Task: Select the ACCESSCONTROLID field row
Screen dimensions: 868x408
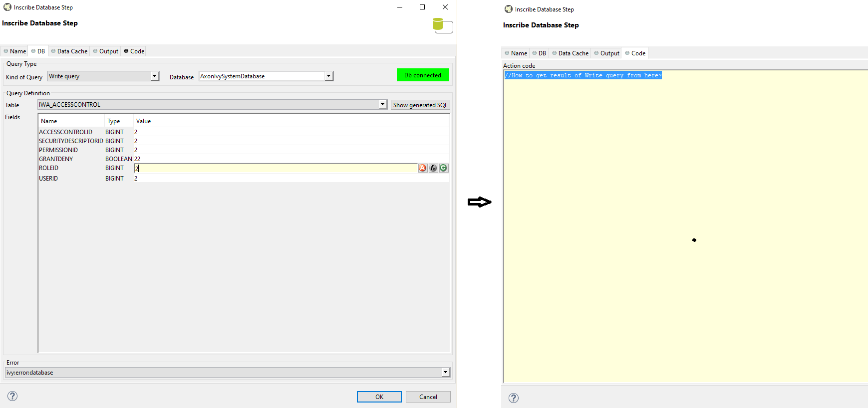Action: pos(244,132)
